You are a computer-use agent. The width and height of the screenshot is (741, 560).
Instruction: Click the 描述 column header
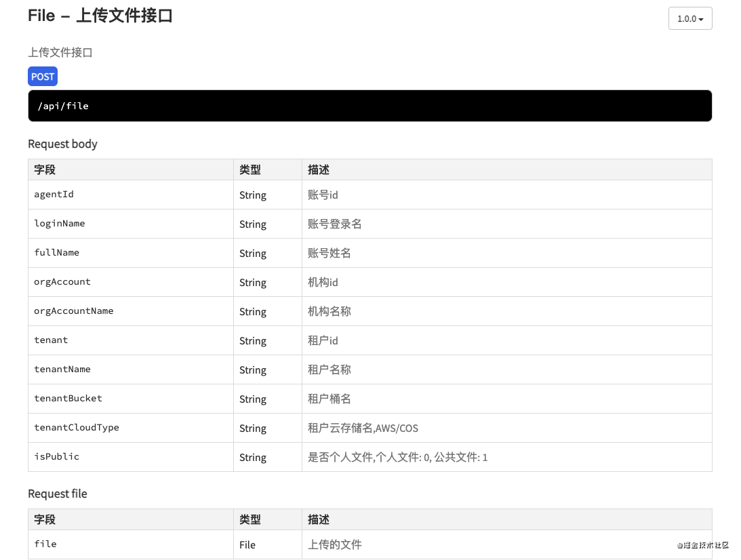click(x=318, y=169)
